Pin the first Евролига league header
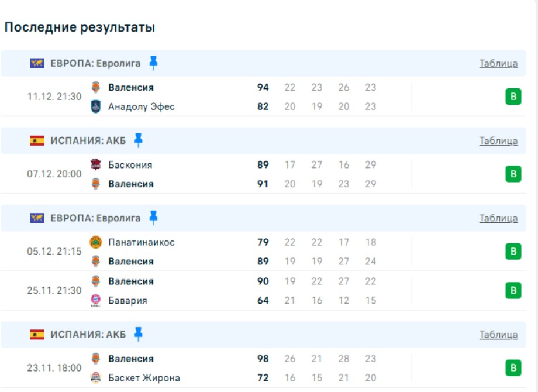 coord(153,63)
